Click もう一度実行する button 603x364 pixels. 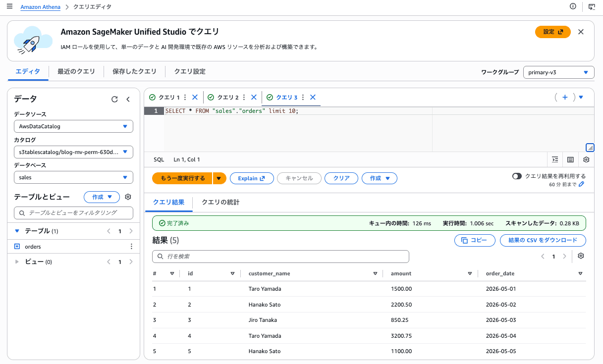182,178
